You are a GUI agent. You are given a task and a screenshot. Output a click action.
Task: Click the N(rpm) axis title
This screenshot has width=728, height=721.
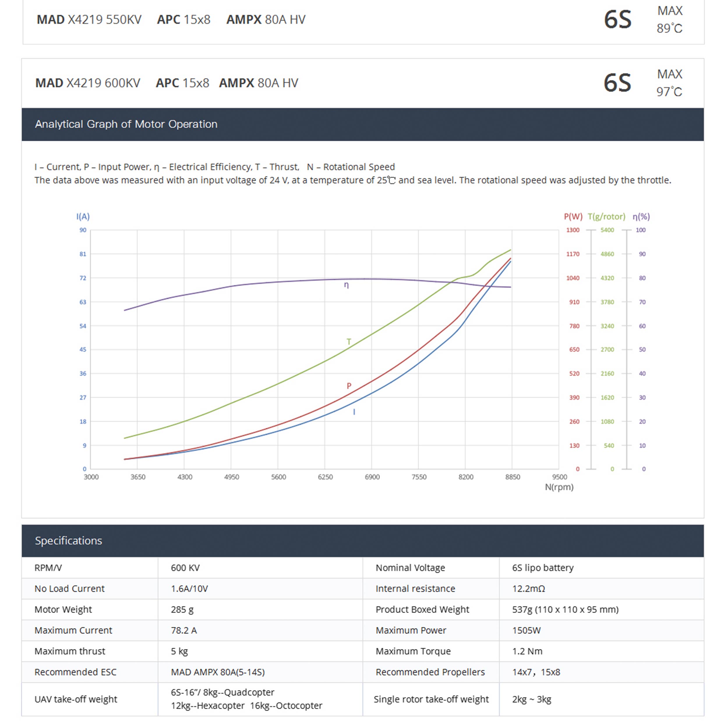[x=559, y=487]
